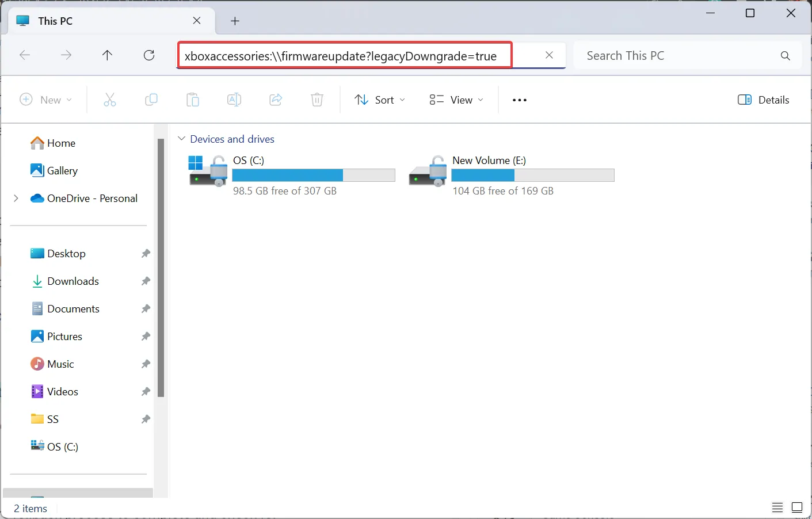Screen dimensions: 812x519
Task: Open the New item dropdown
Action: point(46,100)
